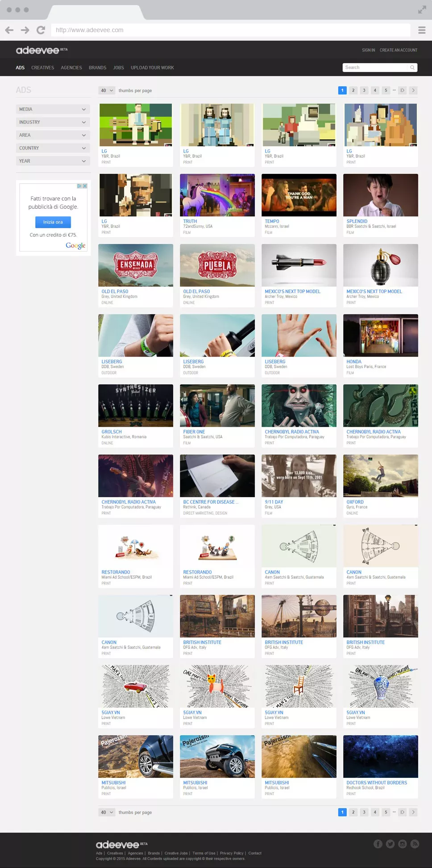The height and width of the screenshot is (868, 432).
Task: Open the OXFORD skateboarder thumbnail
Action: click(381, 476)
